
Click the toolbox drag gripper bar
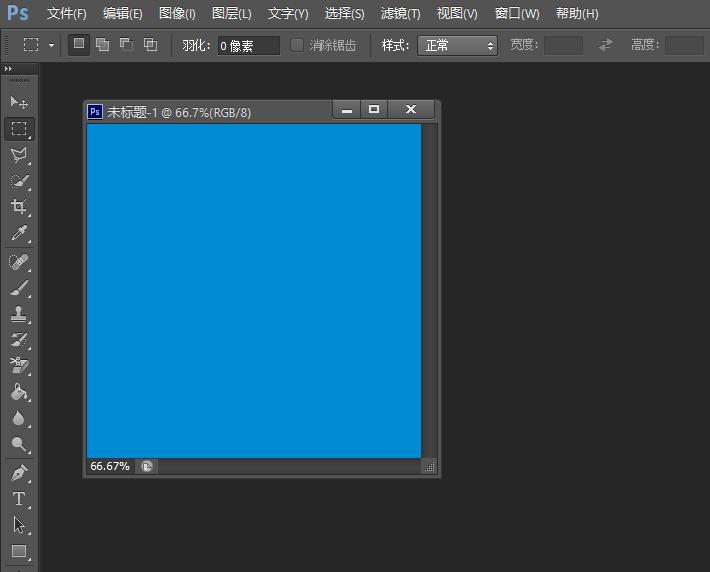[19, 80]
